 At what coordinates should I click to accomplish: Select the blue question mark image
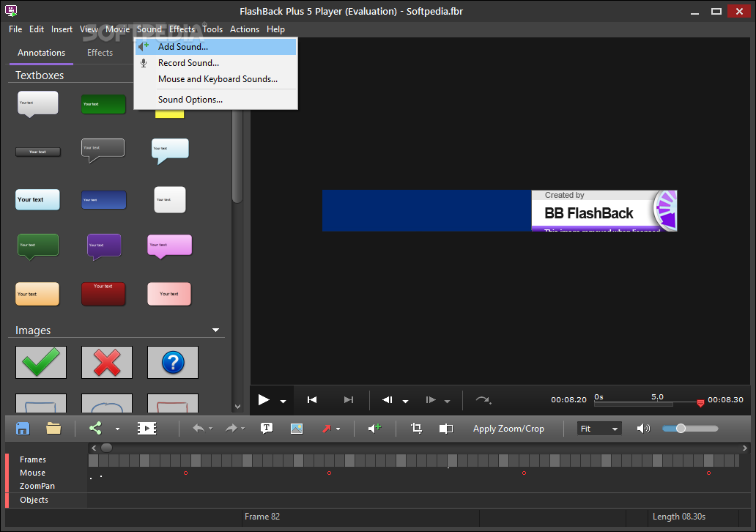click(x=173, y=362)
